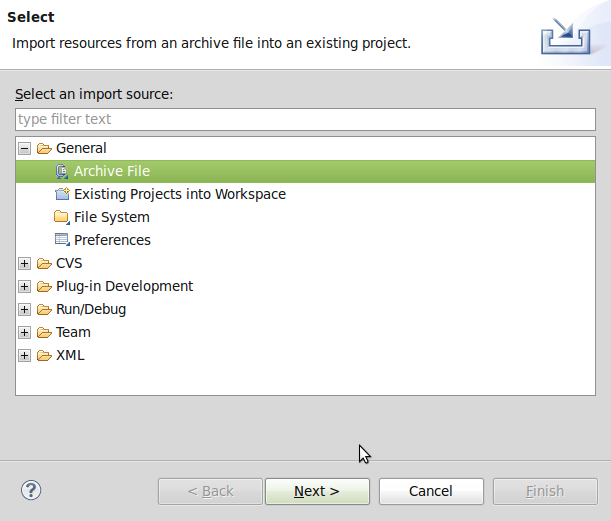Choose the Preferences import source
Image resolution: width=611 pixels, height=521 pixels.
[x=112, y=240]
